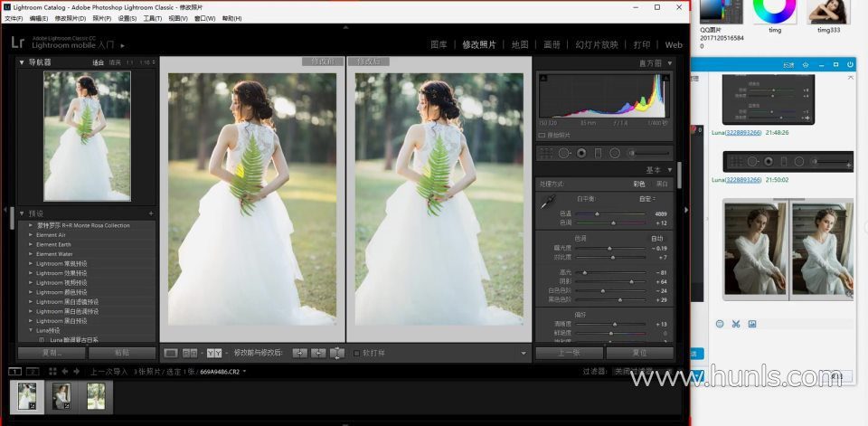Select 彩色 color treatment
868x426 pixels.
tap(639, 184)
